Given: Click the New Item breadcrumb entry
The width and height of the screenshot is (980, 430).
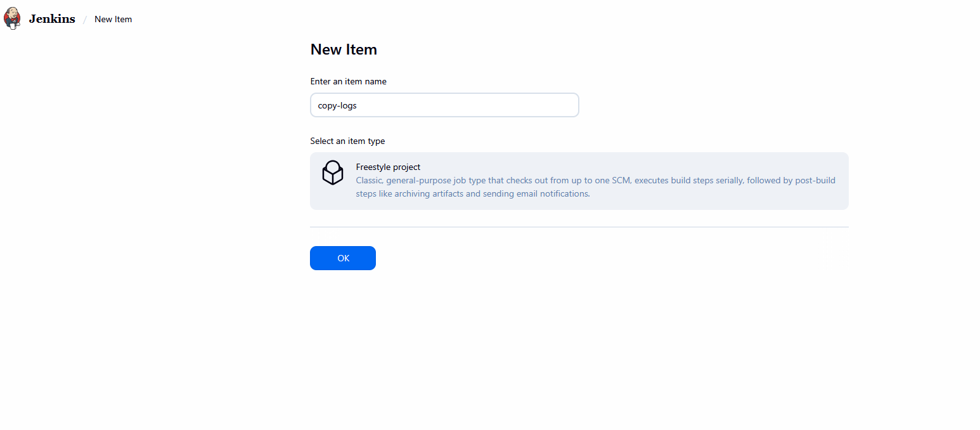Looking at the screenshot, I should click(x=113, y=19).
